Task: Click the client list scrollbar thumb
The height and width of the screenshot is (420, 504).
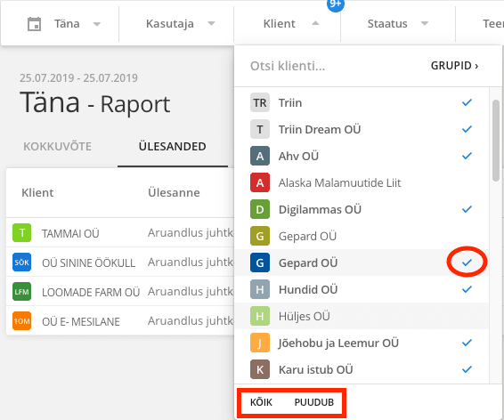Action: [496, 141]
